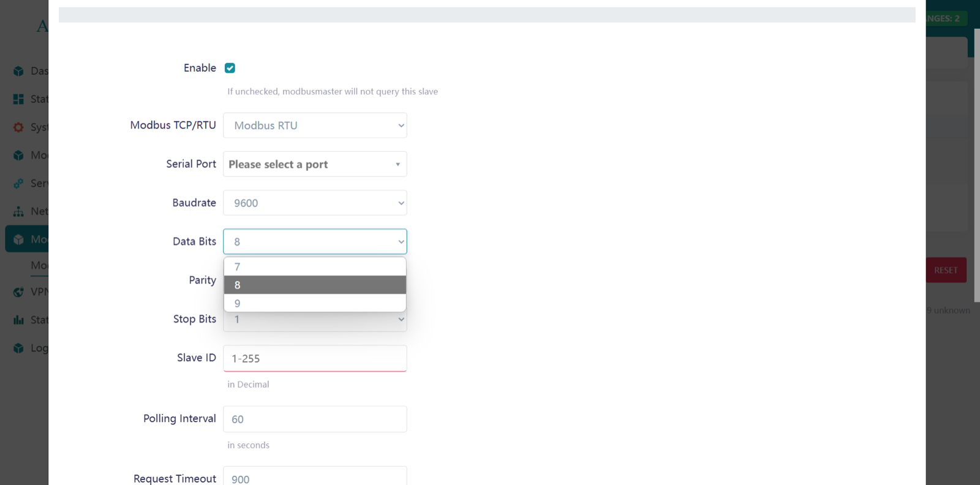The image size is (980, 485).
Task: Click the Logout cube icon in sidebar
Action: (x=18, y=348)
